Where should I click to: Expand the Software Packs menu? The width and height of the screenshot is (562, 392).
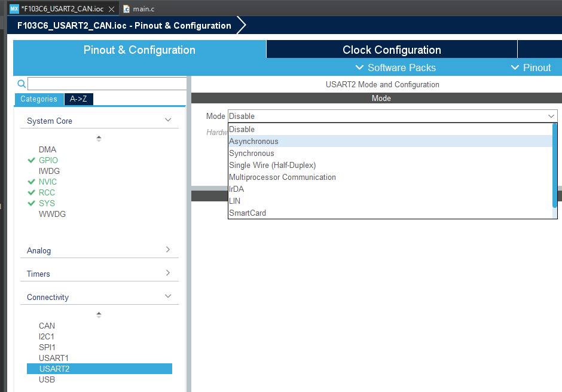pyautogui.click(x=396, y=68)
